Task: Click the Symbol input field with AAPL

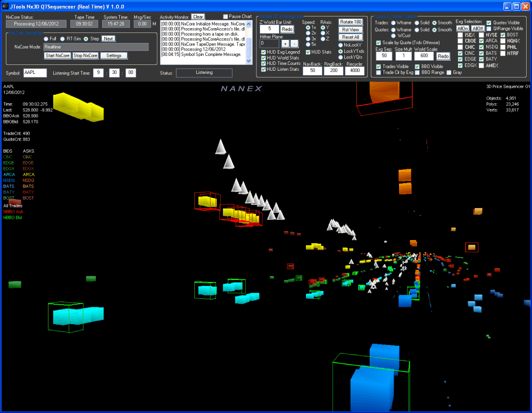Action: [x=35, y=72]
